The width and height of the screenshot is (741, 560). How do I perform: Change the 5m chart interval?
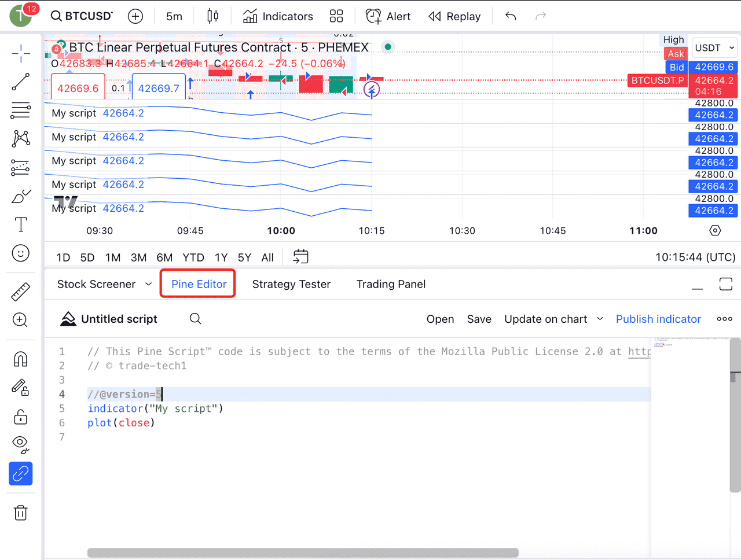pyautogui.click(x=174, y=16)
